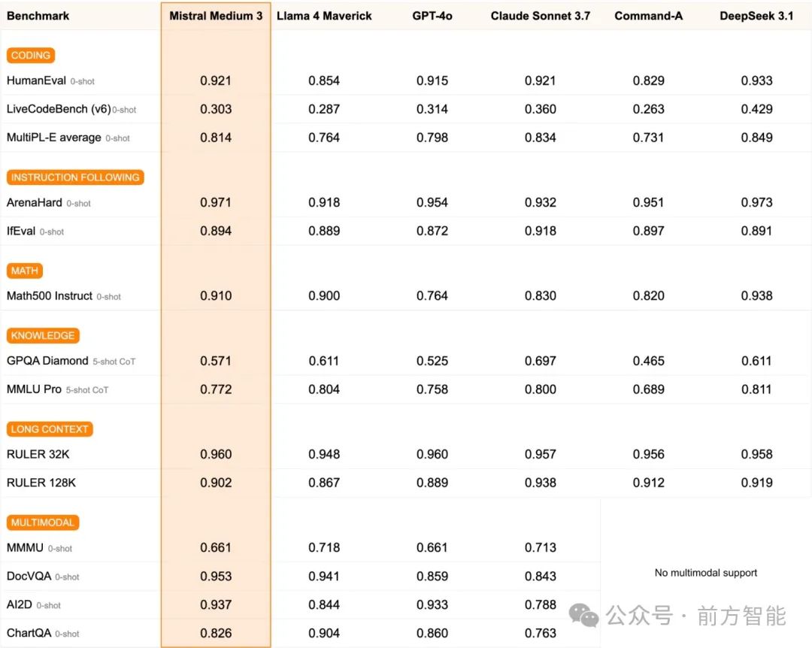812x648 pixels.
Task: Click Mistral LiveCodeBench score 0.303
Action: [216, 109]
